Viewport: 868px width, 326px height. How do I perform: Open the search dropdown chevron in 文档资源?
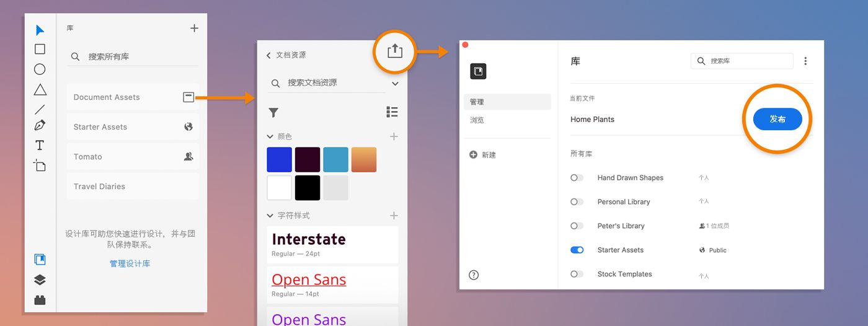[395, 83]
